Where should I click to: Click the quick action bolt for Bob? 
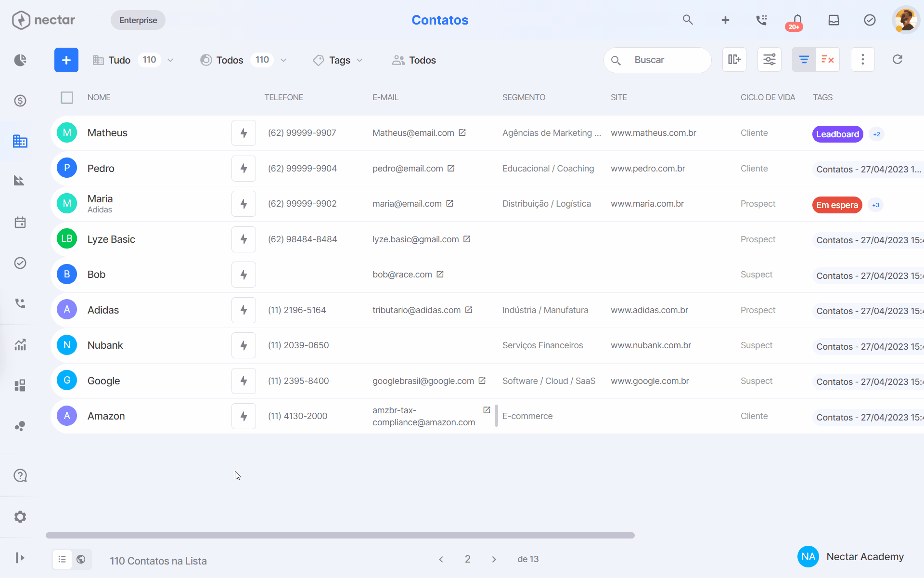244,275
